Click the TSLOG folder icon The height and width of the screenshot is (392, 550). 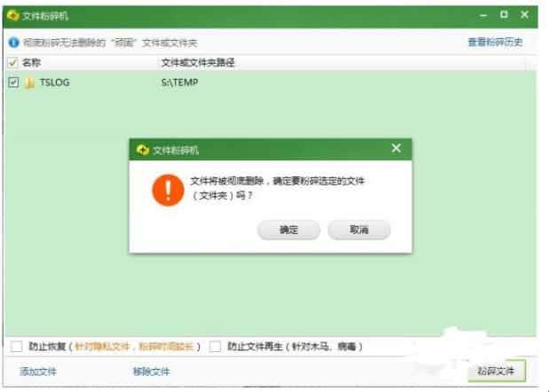pyautogui.click(x=29, y=82)
